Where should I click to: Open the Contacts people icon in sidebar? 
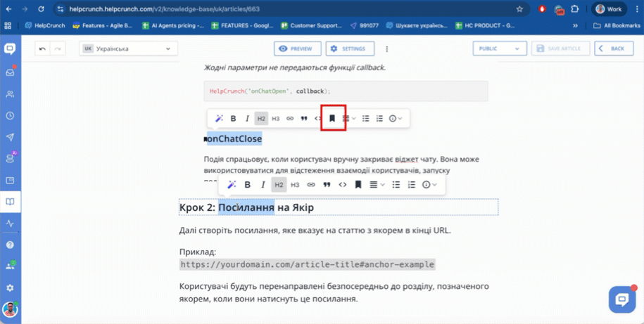(x=10, y=93)
